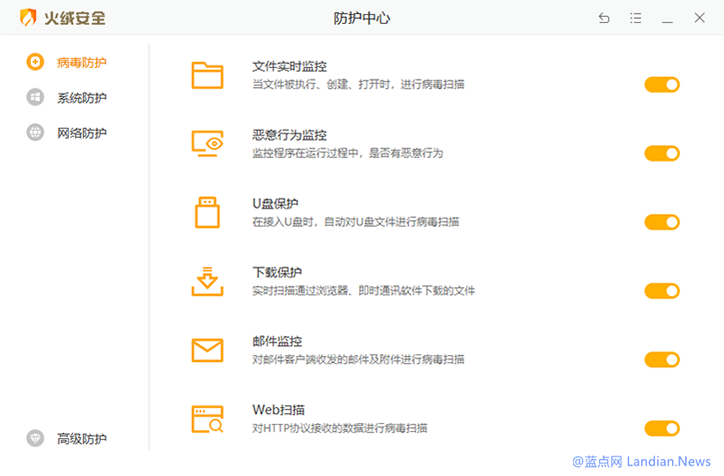This screenshot has width=724, height=476.
Task: Open the 网络防护 sidebar section
Action: 80,133
